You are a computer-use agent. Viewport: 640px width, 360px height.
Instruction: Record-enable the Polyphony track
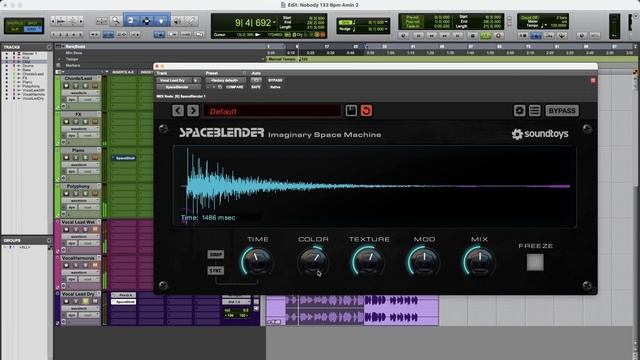(66, 193)
